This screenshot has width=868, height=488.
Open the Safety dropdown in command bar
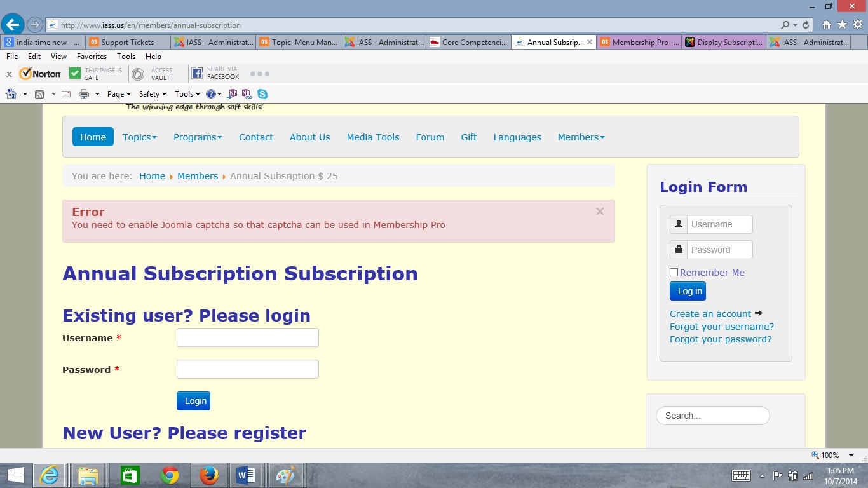point(153,94)
